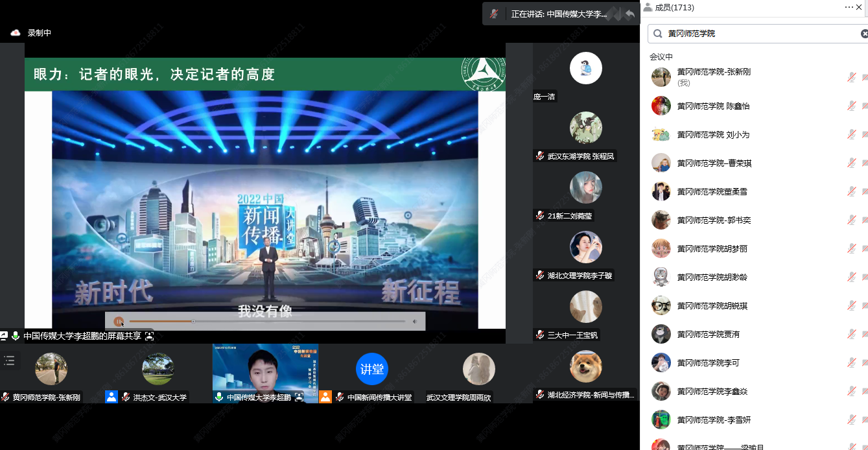
Task: Seek using the video progress slider
Action: 193,321
